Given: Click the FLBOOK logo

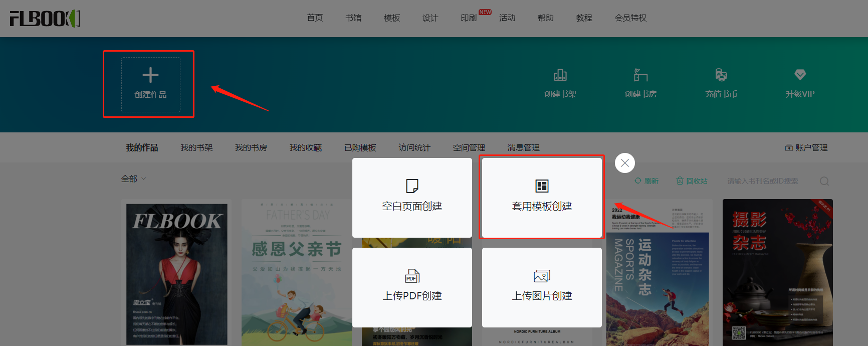Looking at the screenshot, I should click(45, 19).
